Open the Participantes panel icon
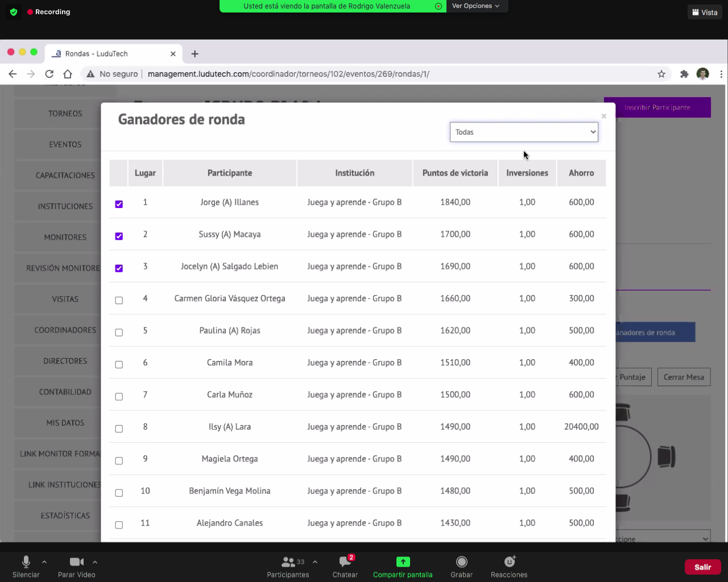Image resolution: width=728 pixels, height=582 pixels. click(288, 562)
